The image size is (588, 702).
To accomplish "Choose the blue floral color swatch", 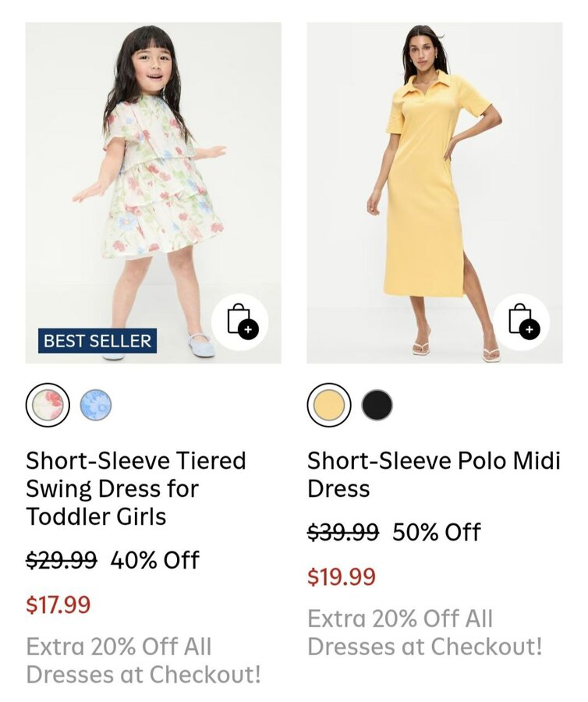I will (x=96, y=405).
